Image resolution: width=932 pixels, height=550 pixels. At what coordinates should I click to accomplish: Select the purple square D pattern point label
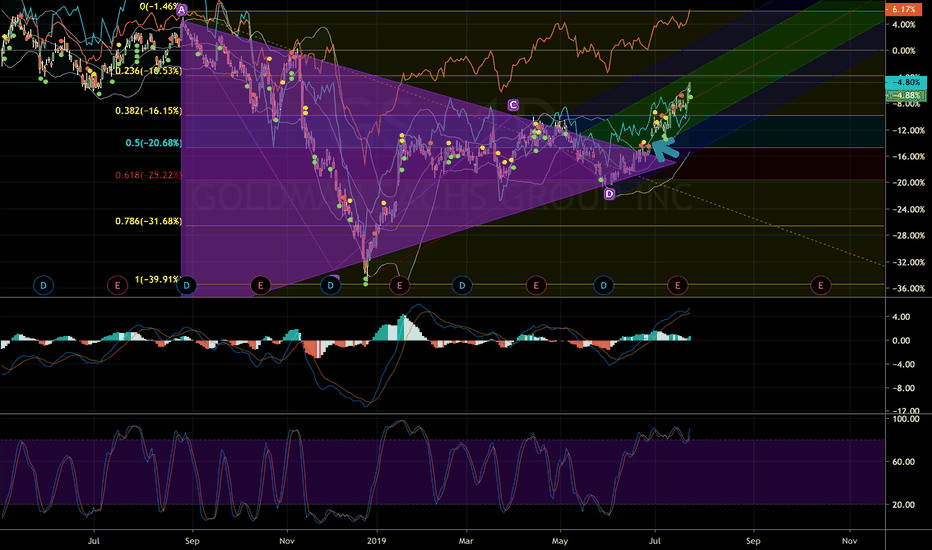pos(609,194)
